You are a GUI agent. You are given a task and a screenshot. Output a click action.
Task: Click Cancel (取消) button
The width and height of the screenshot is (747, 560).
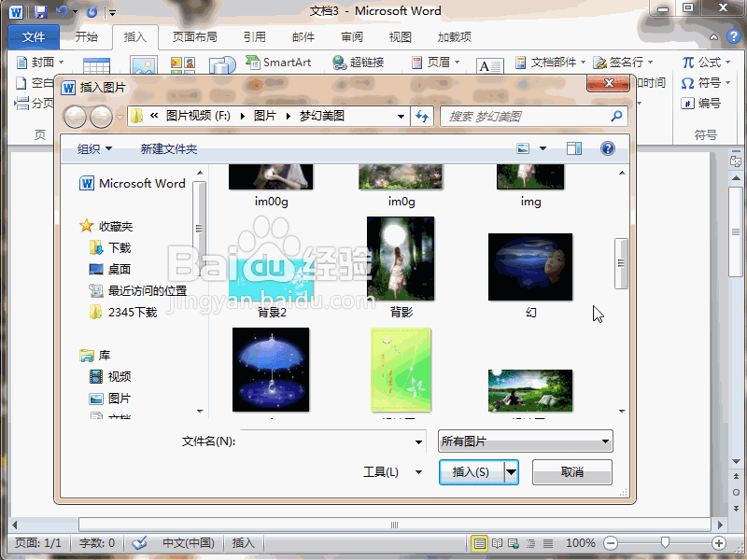pos(572,472)
